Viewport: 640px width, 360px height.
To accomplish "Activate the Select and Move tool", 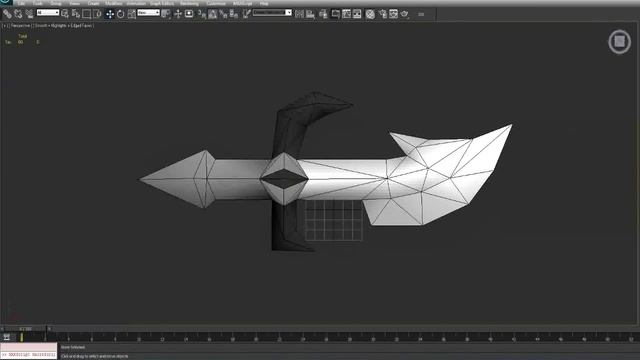I will [x=110, y=14].
